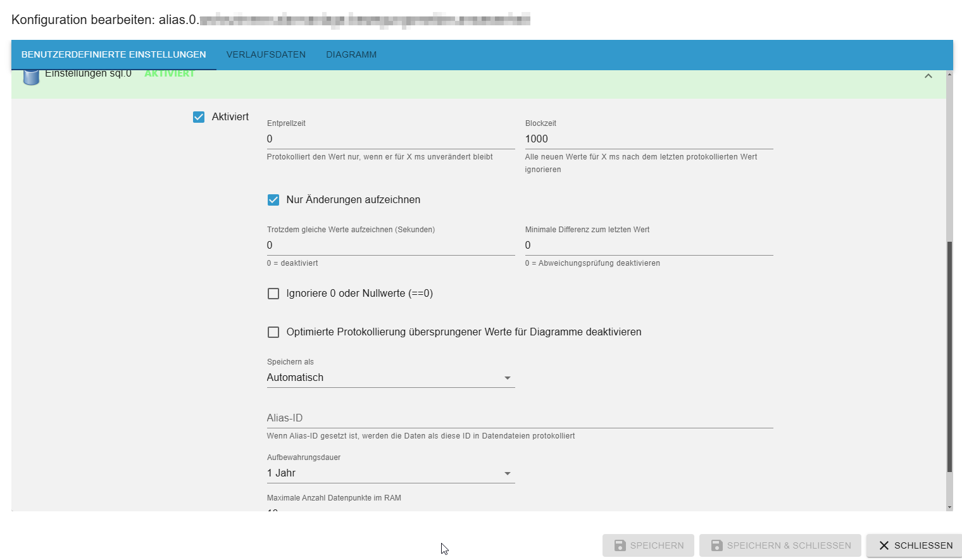Enable Ignoriere 0 oder Nullwerte checkbox
This screenshot has width=962, height=560.
pos(273,294)
